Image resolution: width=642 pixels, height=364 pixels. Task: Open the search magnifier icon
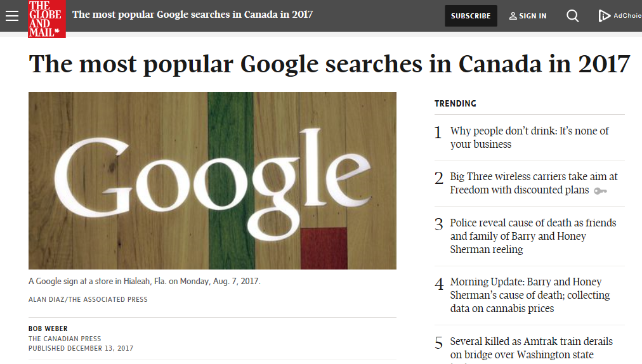click(x=572, y=16)
